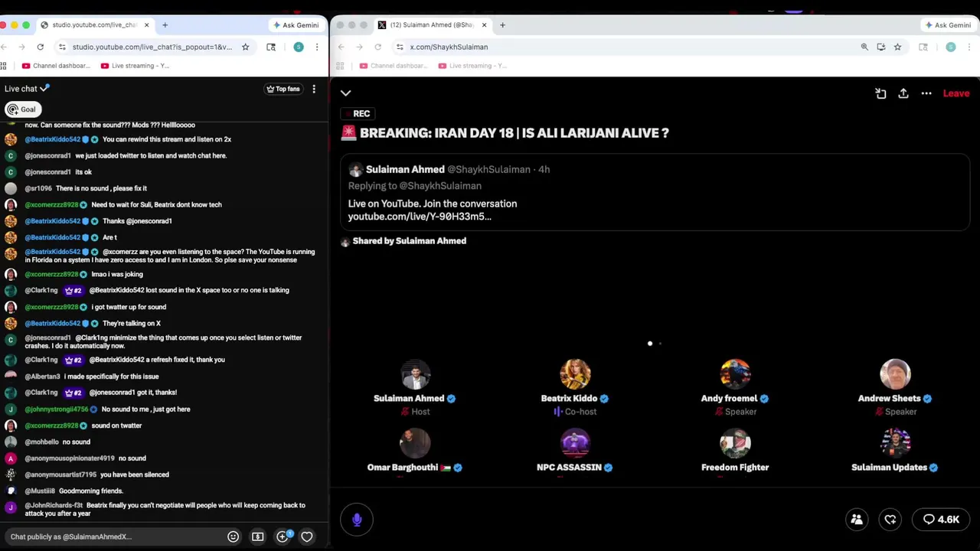The height and width of the screenshot is (551, 980).
Task: Collapse the X Space with the down chevron
Action: pos(345,93)
